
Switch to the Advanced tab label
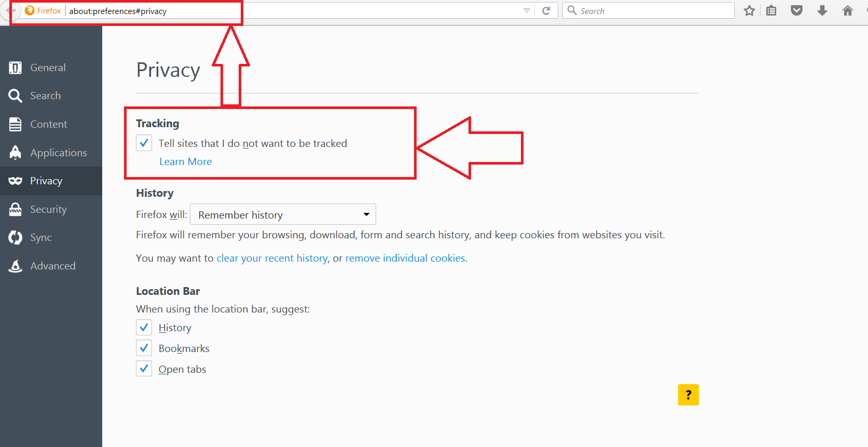click(53, 266)
